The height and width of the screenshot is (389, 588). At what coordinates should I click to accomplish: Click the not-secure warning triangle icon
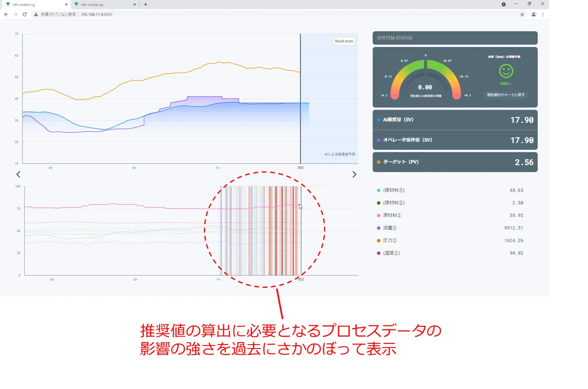point(36,14)
